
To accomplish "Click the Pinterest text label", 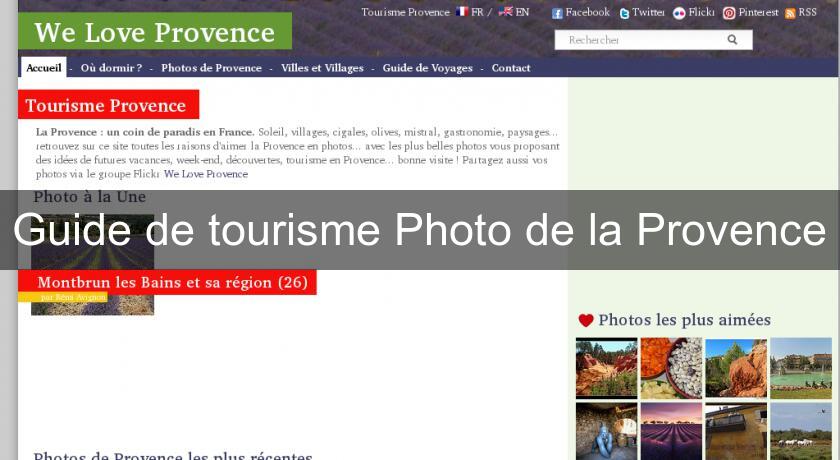I will tap(758, 12).
